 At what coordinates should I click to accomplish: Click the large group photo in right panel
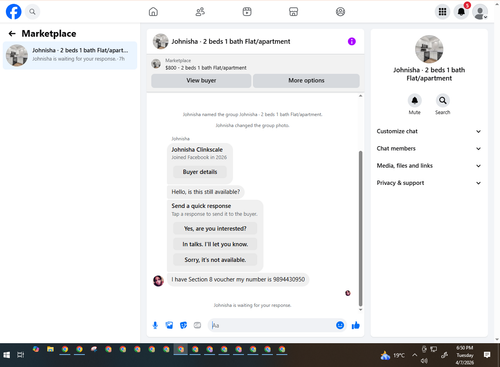[429, 49]
